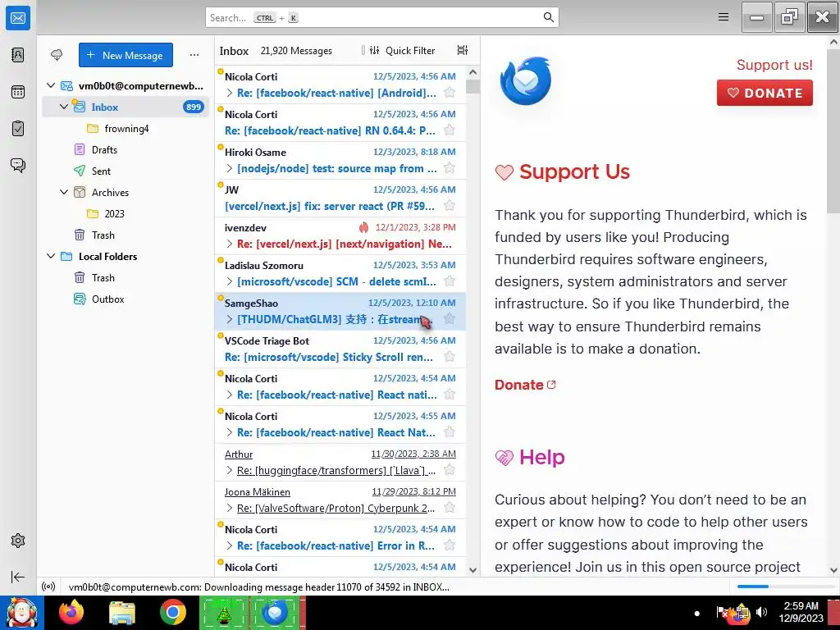Screen dimensions: 840x630
Task: Collapse the Inbox folder
Action: 64,107
